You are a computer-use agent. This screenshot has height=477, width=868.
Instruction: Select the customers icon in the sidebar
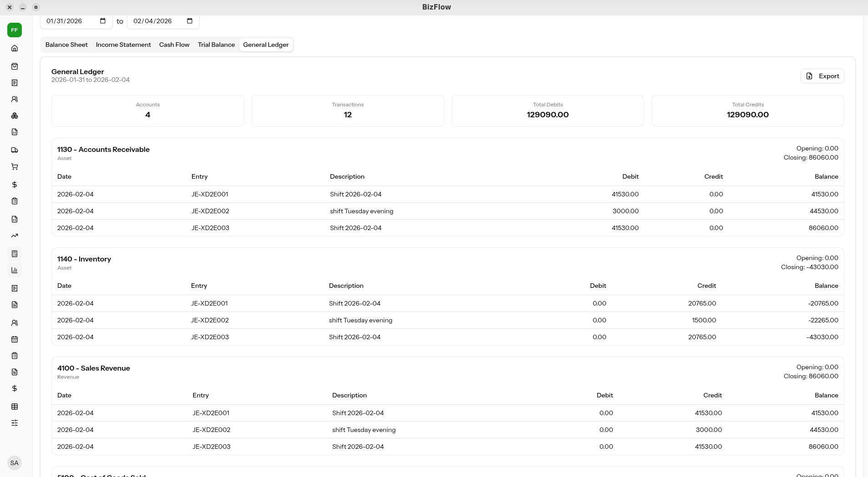tap(15, 99)
